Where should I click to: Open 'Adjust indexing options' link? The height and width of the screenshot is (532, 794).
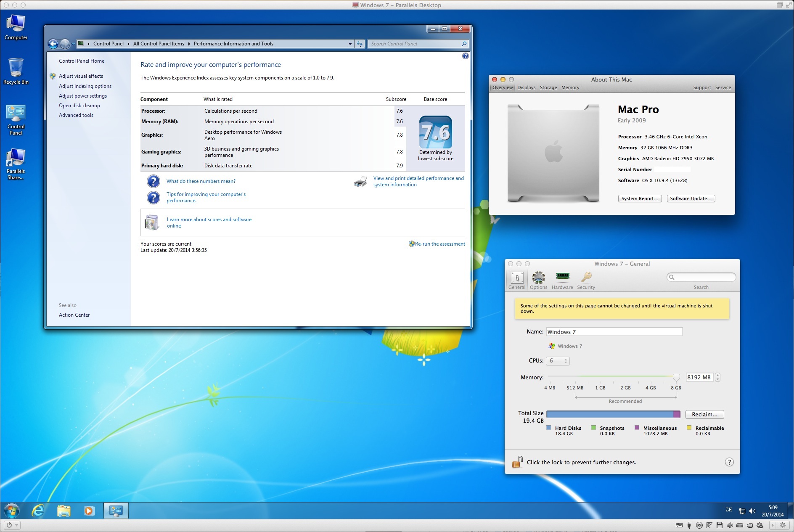coord(85,86)
